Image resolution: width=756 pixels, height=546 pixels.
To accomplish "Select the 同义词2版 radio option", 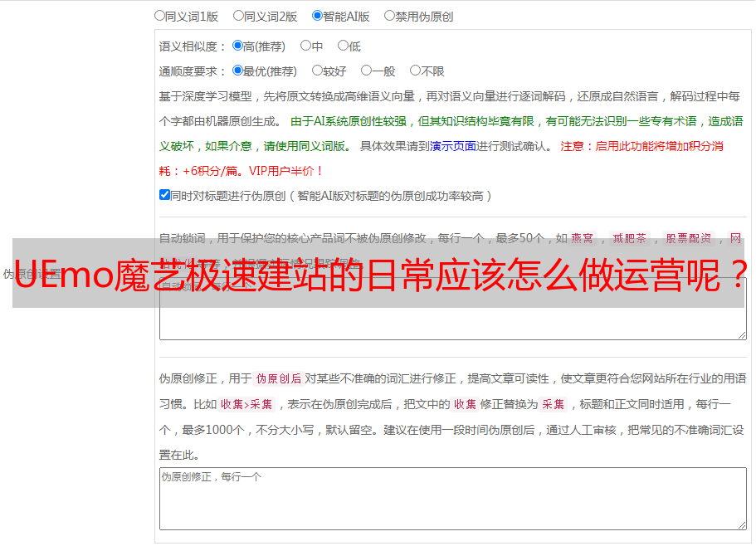I will [238, 16].
